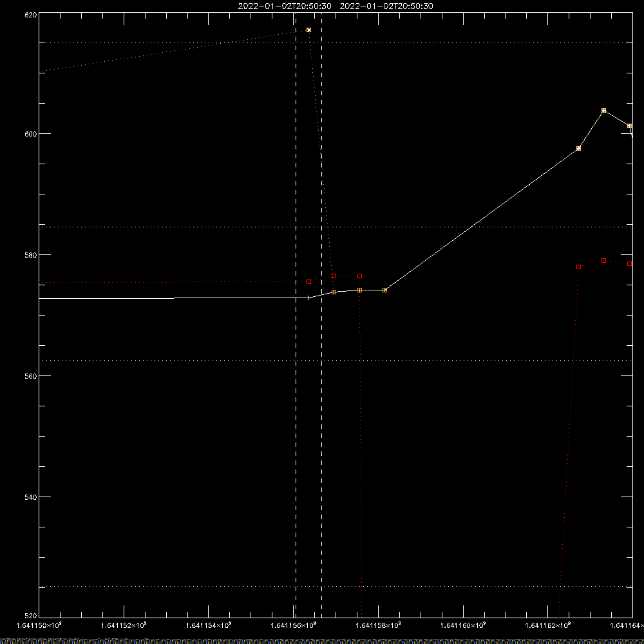Select the 540 y-axis label
The image size is (644, 644).
click(31, 497)
